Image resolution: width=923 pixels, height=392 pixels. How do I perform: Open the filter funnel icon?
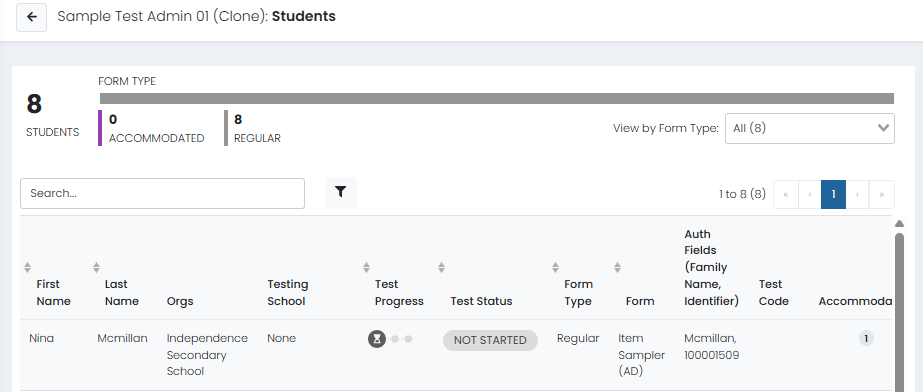(x=341, y=192)
